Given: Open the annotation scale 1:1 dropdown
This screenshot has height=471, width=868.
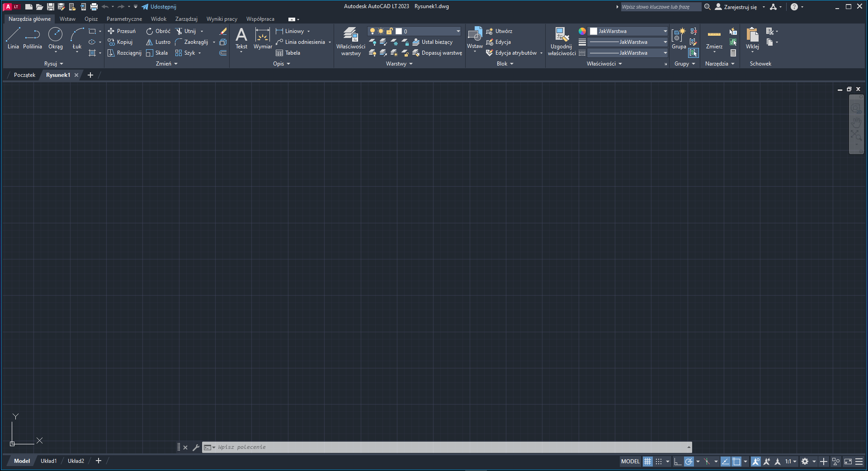Looking at the screenshot, I should point(791,462).
